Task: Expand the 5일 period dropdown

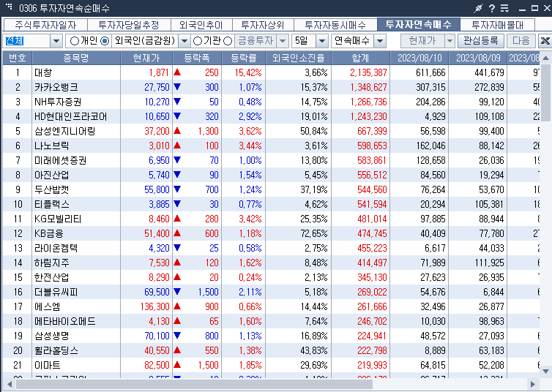Action: [x=322, y=41]
